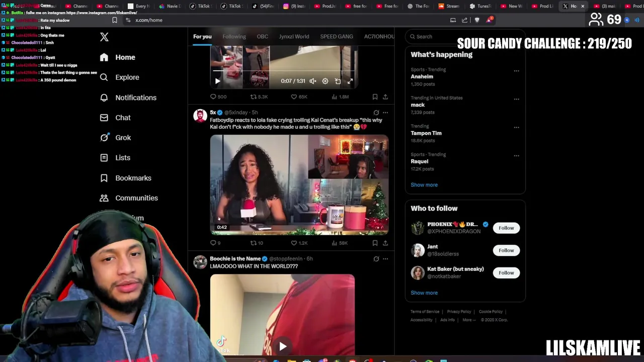Image resolution: width=644 pixels, height=362 pixels.
Task: Switch to the For you tab
Action: pos(202,37)
